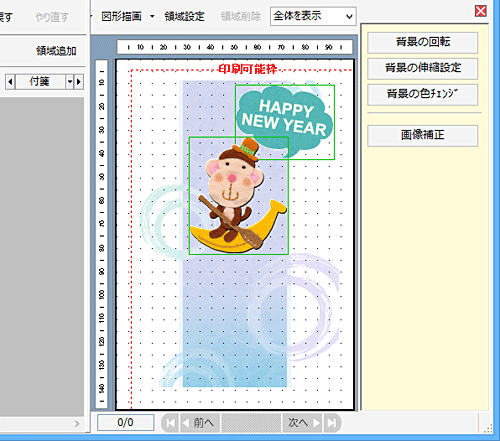Jump to first page navigation icon
The height and width of the screenshot is (441, 500).
(170, 423)
